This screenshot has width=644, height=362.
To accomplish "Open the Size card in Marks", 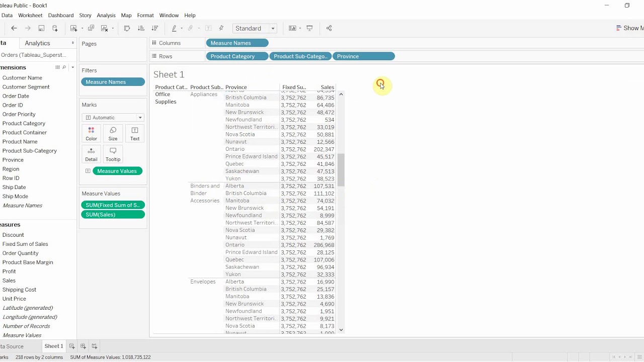I will click(x=113, y=133).
